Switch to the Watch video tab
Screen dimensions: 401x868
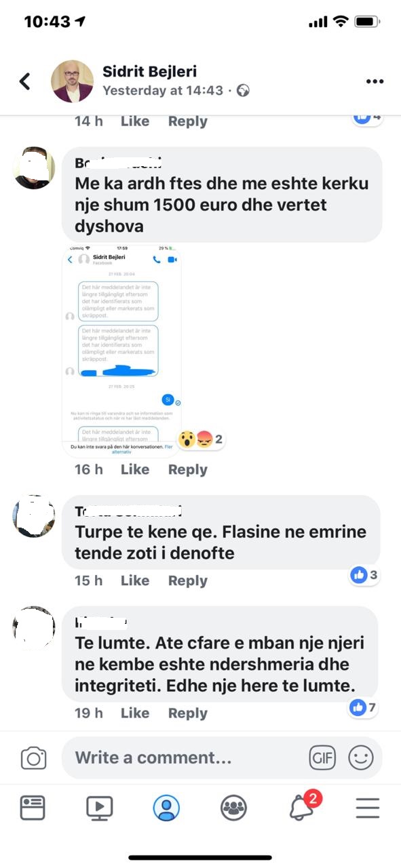point(99,808)
